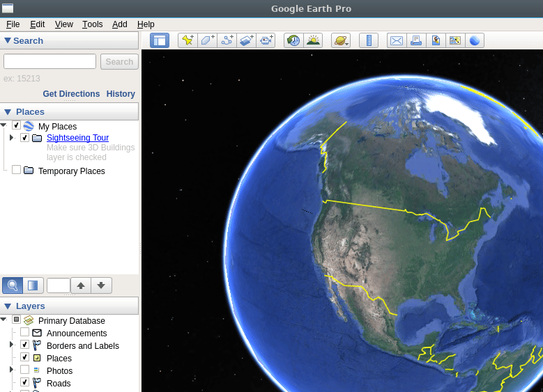
Task: Click the Announcements envelope icon
Action: (x=37, y=333)
